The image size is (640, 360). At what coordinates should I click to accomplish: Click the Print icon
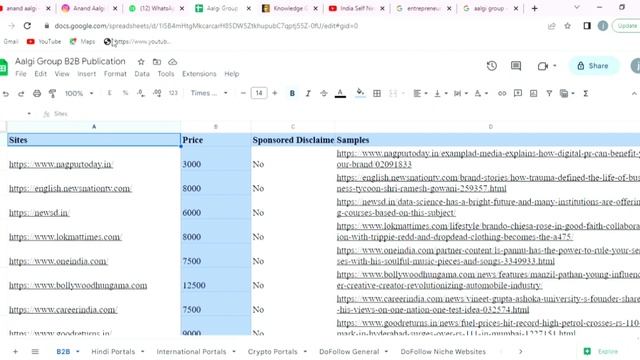37,93
